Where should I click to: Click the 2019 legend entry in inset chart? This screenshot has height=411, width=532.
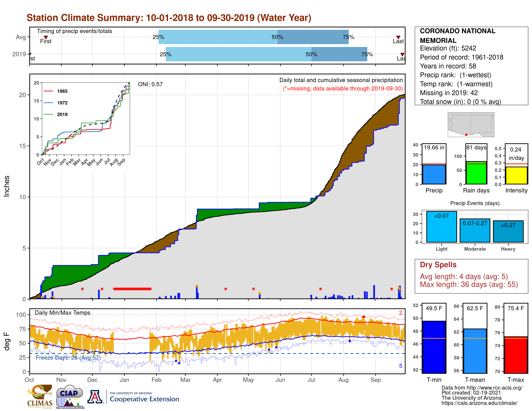tap(56, 114)
